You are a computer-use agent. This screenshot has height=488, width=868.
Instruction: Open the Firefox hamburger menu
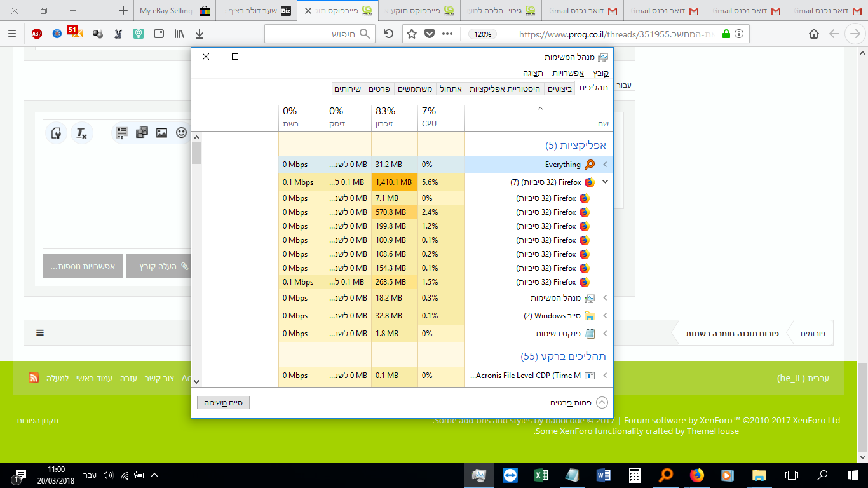tap(12, 34)
